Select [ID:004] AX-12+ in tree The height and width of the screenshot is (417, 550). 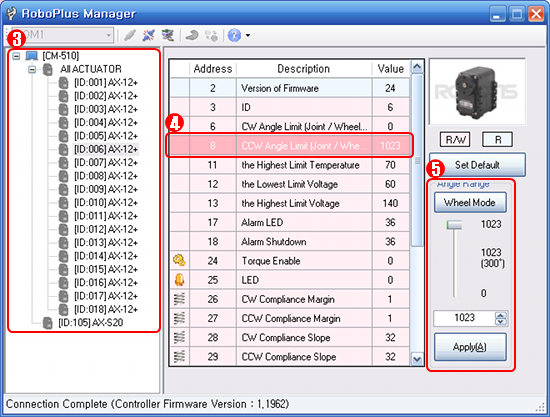[x=106, y=122]
